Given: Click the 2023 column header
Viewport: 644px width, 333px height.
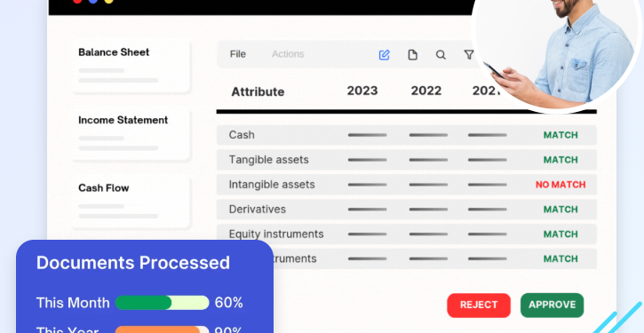Looking at the screenshot, I should (362, 91).
